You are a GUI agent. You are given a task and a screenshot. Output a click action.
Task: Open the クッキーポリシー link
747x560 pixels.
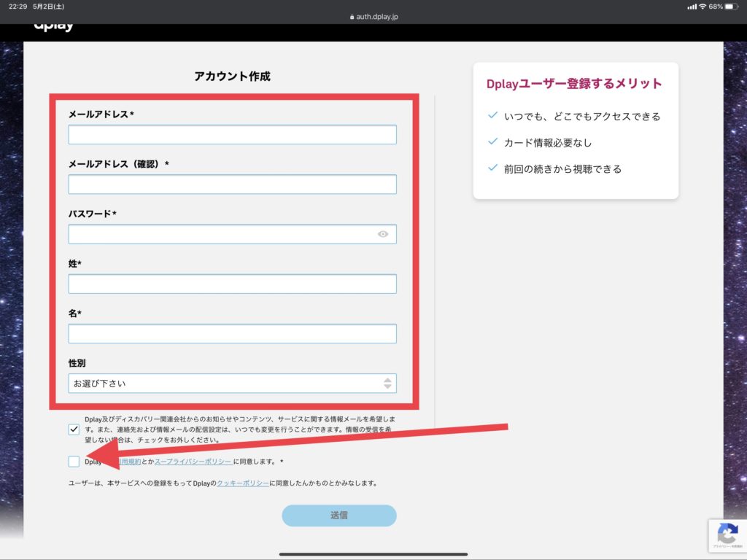[x=243, y=483]
